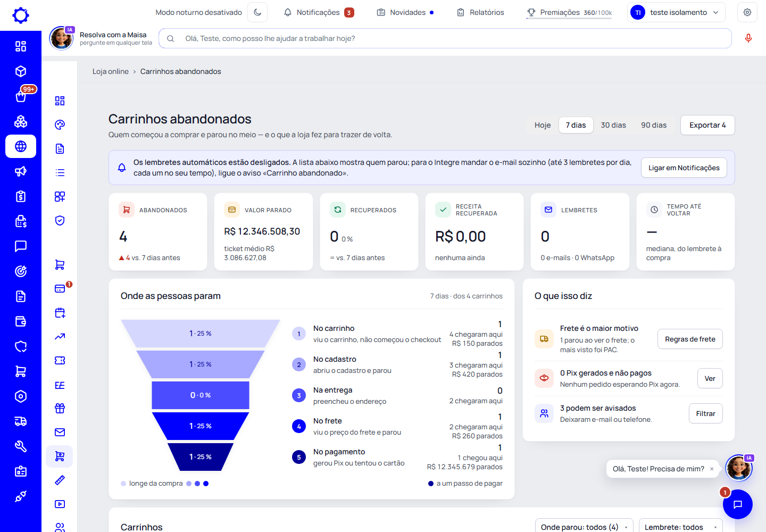Screen dimensions: 766x532
Task: Open the Lembrete: todos dropdown
Action: coord(681,527)
